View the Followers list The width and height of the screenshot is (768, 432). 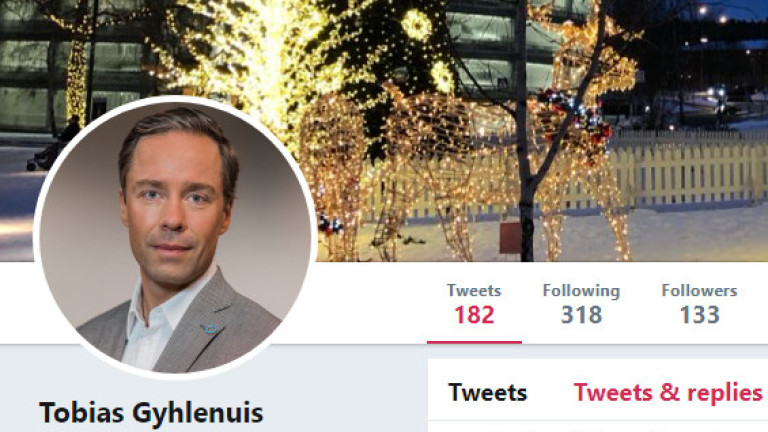click(x=699, y=305)
